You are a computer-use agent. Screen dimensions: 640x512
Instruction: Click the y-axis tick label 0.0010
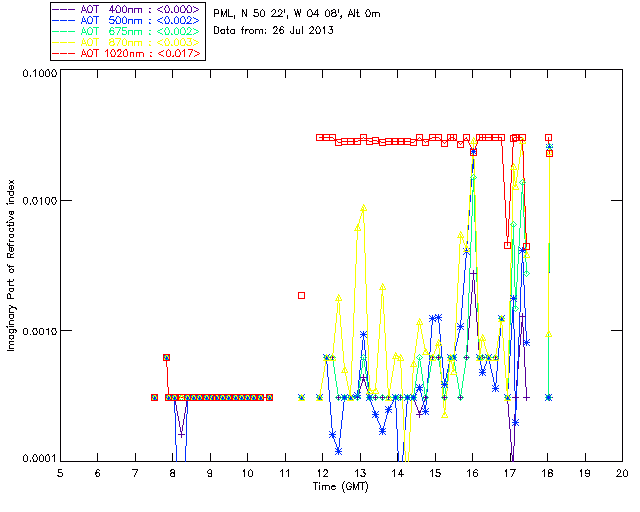pyautogui.click(x=39, y=331)
